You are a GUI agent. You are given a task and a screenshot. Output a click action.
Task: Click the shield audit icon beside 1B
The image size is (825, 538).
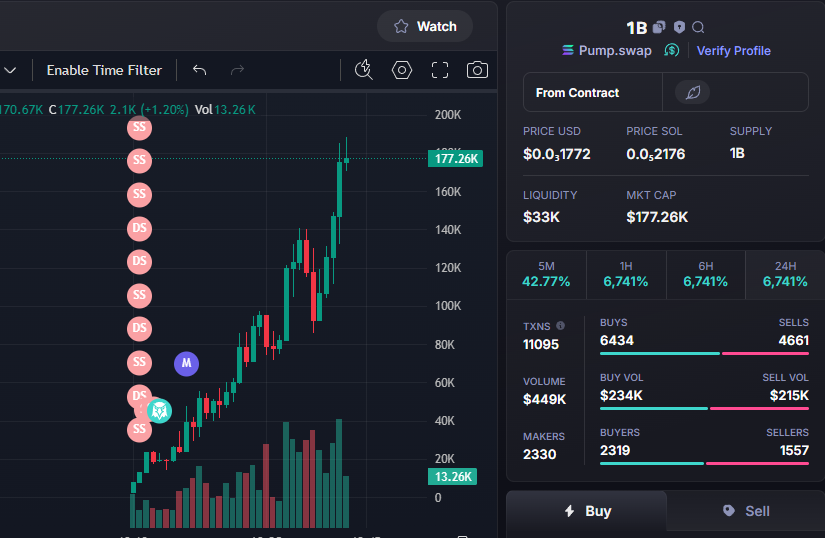point(679,27)
